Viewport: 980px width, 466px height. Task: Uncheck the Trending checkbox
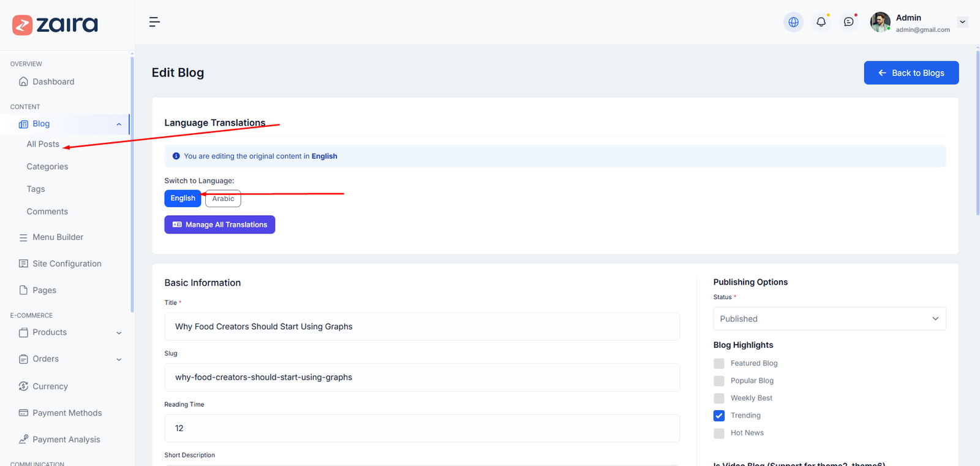(x=719, y=416)
